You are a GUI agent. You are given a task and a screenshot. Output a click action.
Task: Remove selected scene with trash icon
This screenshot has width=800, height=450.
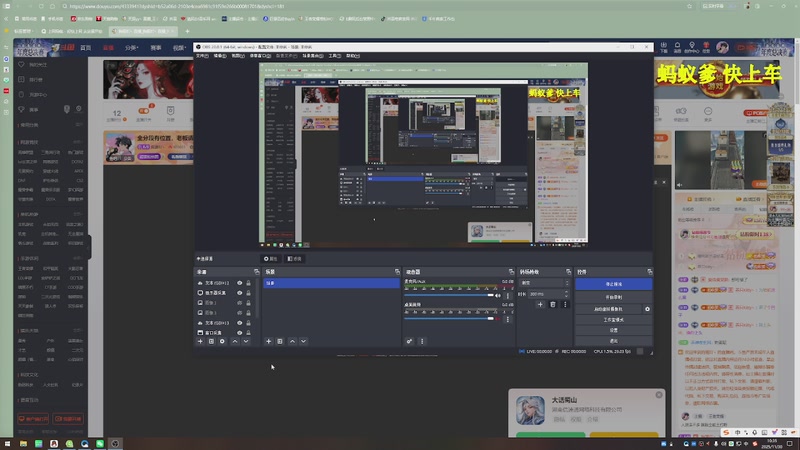point(280,341)
